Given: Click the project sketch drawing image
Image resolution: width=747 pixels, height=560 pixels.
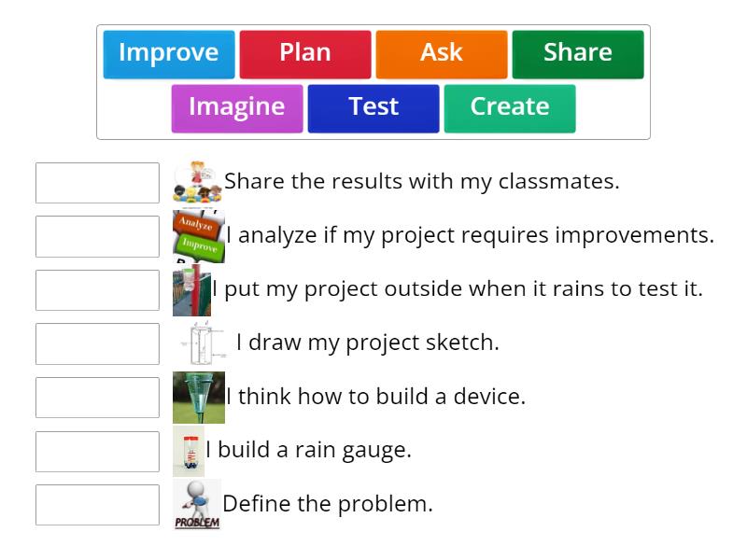Looking at the screenshot, I should point(201,342).
